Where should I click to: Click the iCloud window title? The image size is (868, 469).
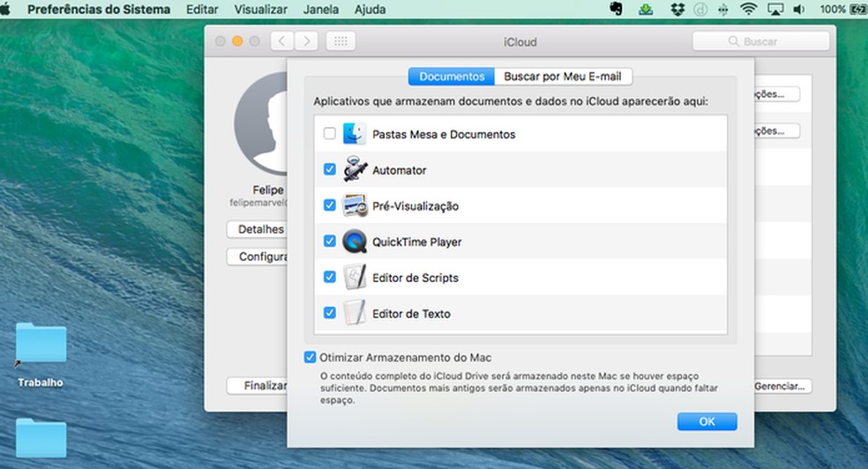(x=520, y=42)
